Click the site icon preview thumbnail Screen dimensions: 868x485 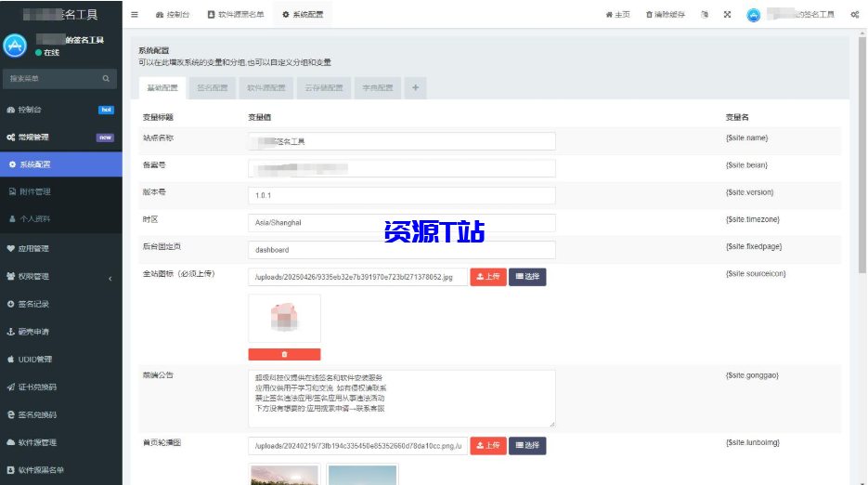[284, 318]
